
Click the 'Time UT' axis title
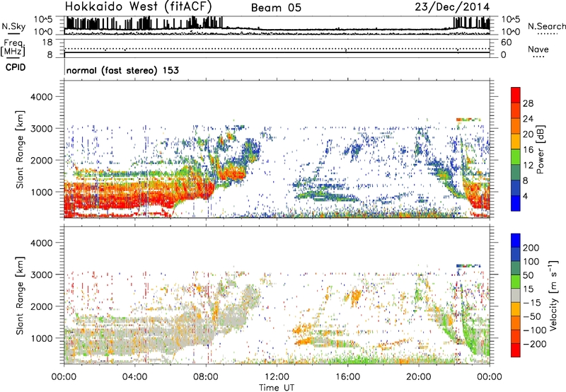(277, 388)
